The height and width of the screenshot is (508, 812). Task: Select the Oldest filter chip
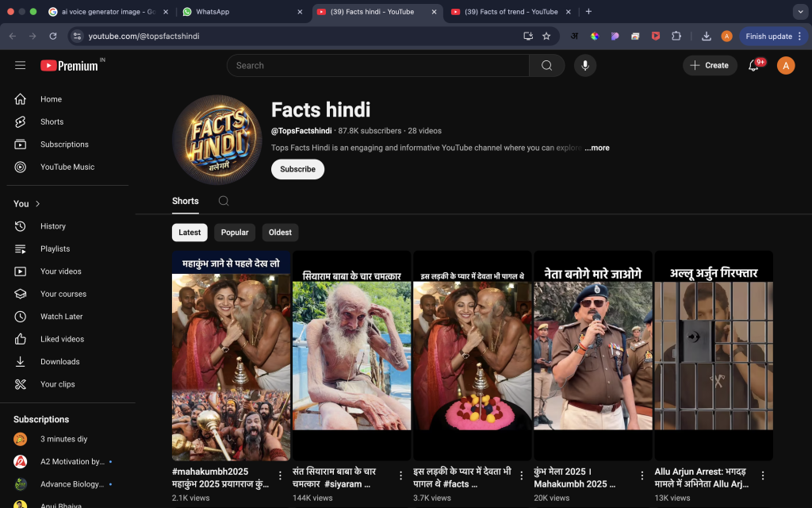coord(280,233)
